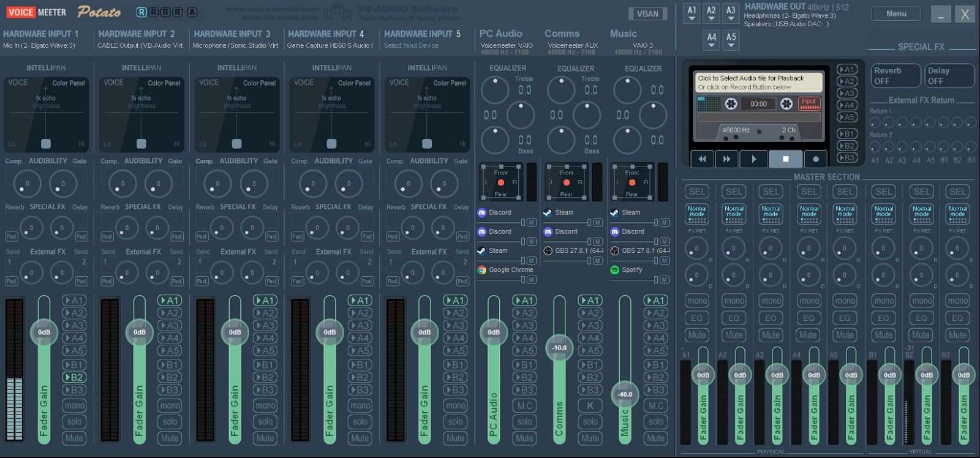This screenshot has height=458, width=980.
Task: Open the A5 hardware out device dropdown
Action: point(731,40)
